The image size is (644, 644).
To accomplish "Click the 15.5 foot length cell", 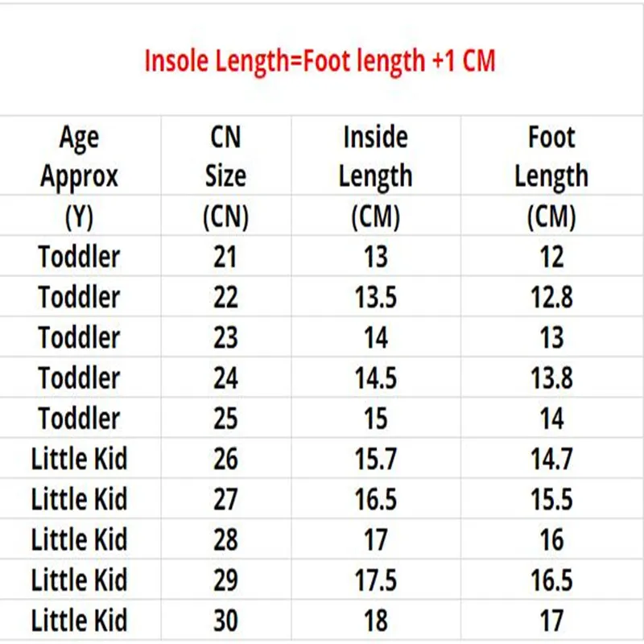I will coord(551,499).
